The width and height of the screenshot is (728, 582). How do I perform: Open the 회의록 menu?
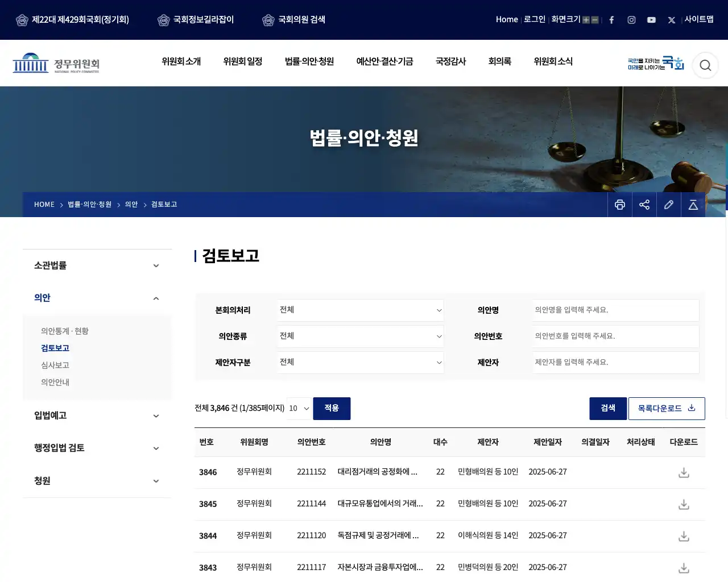pos(500,61)
